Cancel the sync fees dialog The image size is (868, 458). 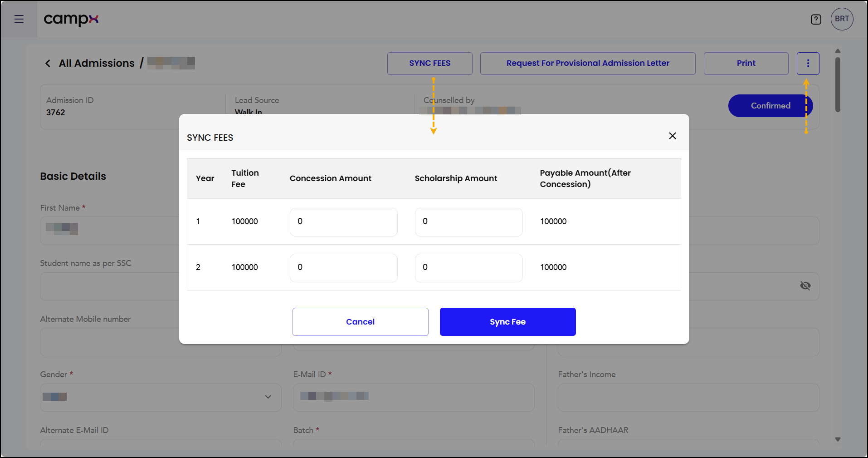(x=360, y=322)
